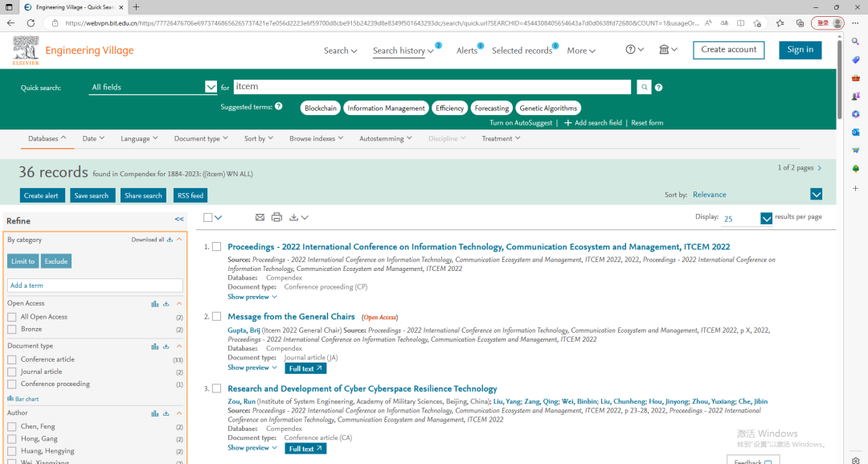
Task: Check the Journal article filter
Action: tap(11, 372)
